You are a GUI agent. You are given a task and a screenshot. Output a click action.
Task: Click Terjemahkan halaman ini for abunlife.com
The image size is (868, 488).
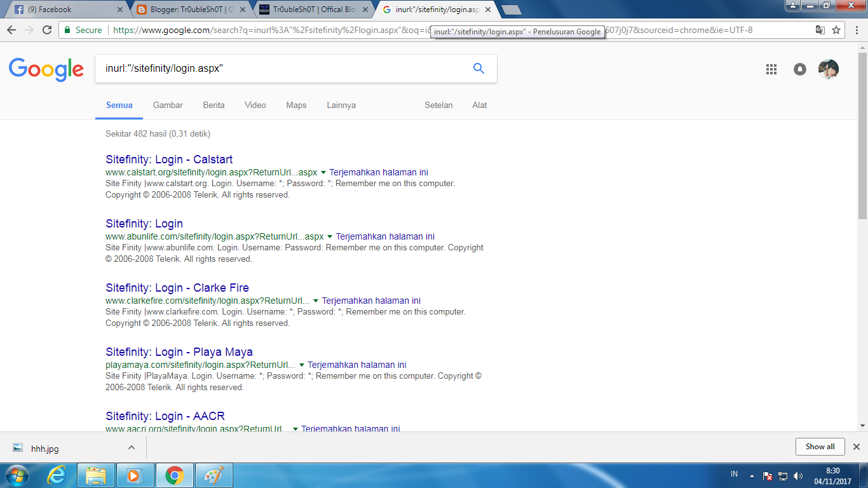click(385, 237)
